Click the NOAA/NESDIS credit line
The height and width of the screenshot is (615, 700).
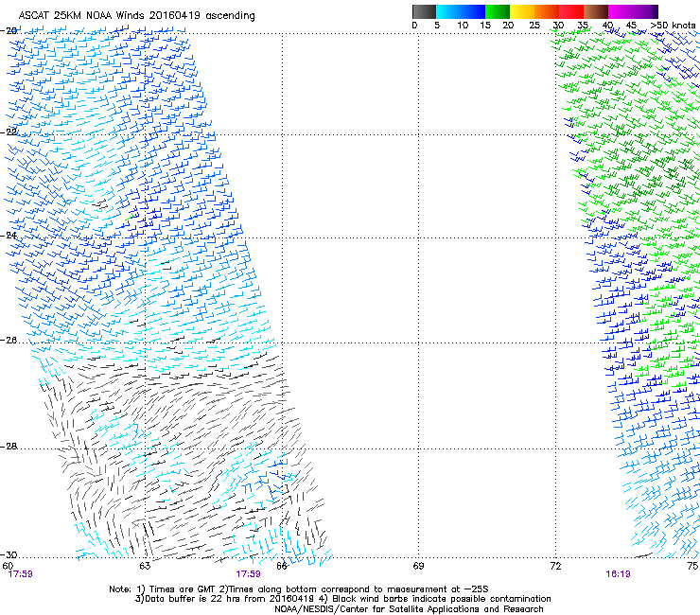pos(409,609)
